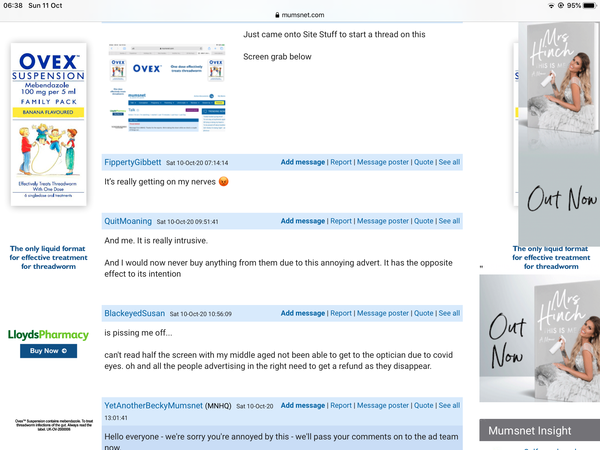This screenshot has width=600, height=450.
Task: Click 'Screen grab below' text
Action: (277, 57)
